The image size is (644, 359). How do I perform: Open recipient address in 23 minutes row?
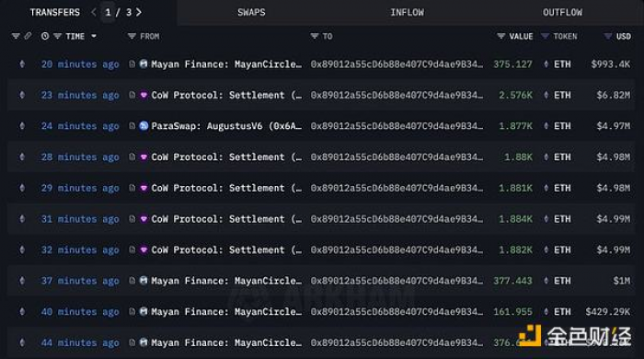coord(397,95)
